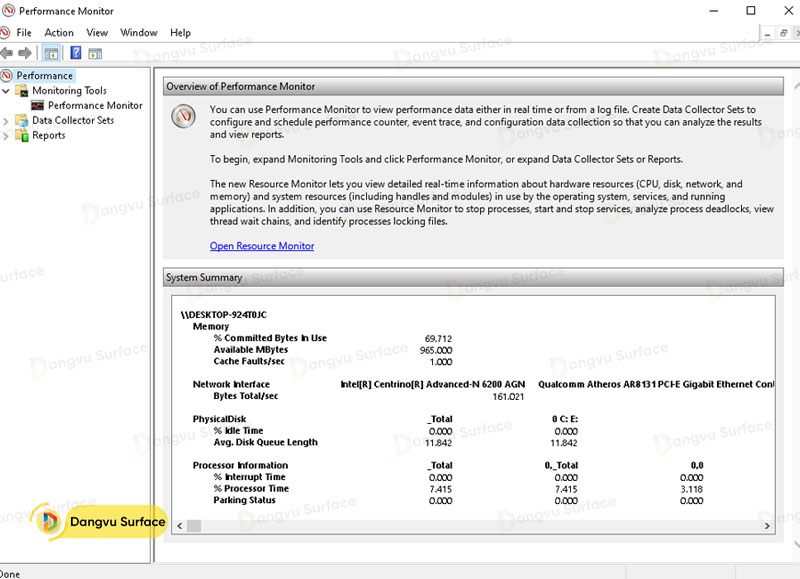Open the Window menu
Viewport: 800px width, 579px height.
[139, 33]
